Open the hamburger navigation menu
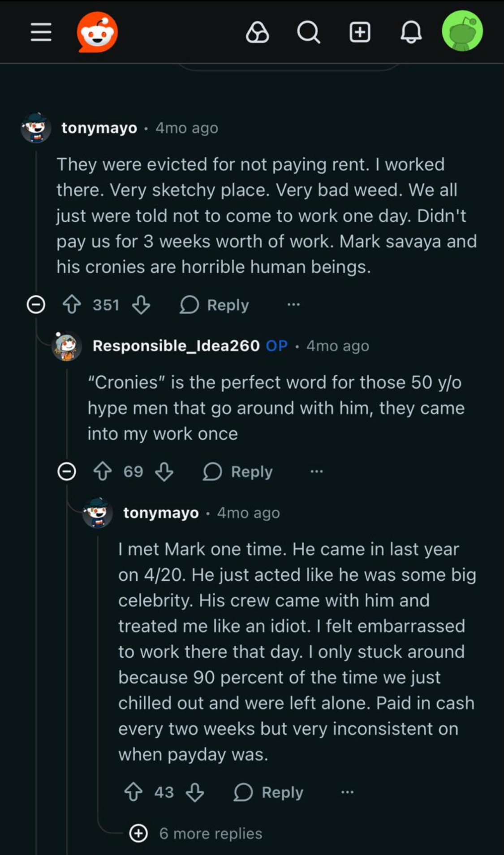Viewport: 504px width, 855px height. click(x=41, y=32)
